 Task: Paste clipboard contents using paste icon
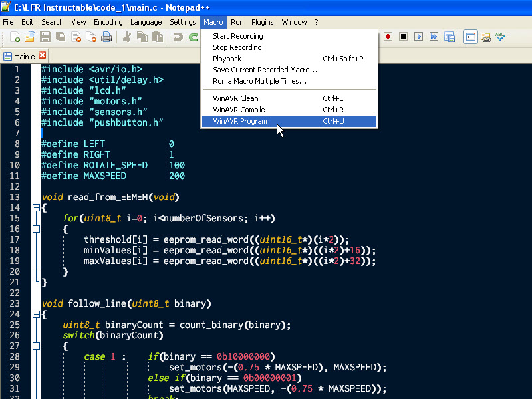(158, 37)
